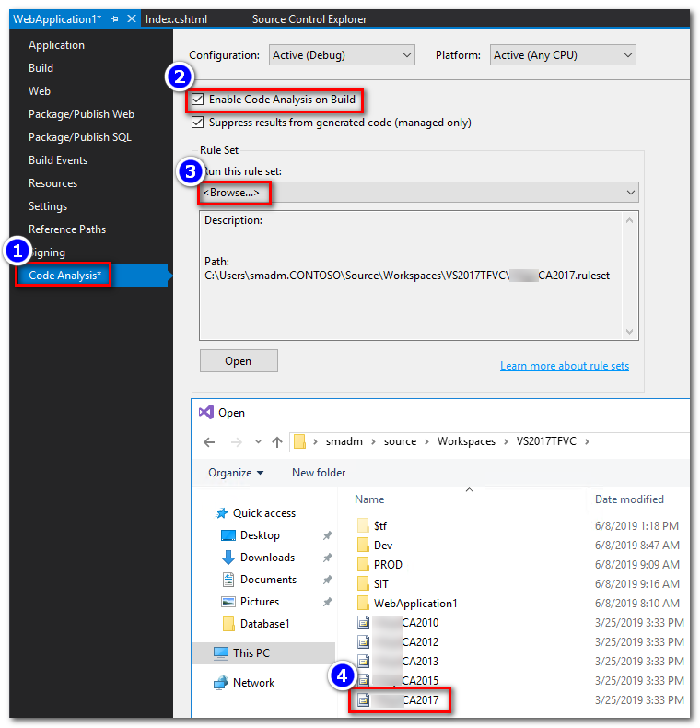Open Package/Publish SQL page
Screen dimensions: 700x728
(x=80, y=137)
